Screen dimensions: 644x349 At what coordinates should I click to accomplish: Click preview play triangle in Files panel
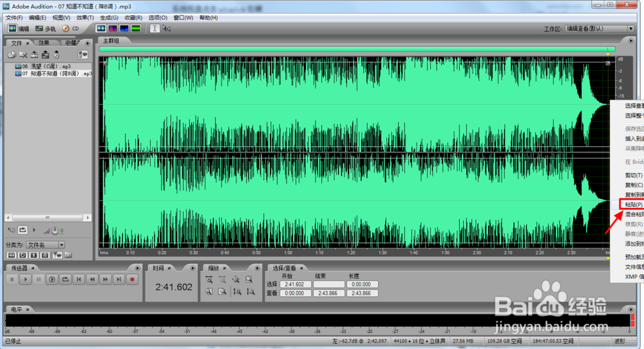34,231
